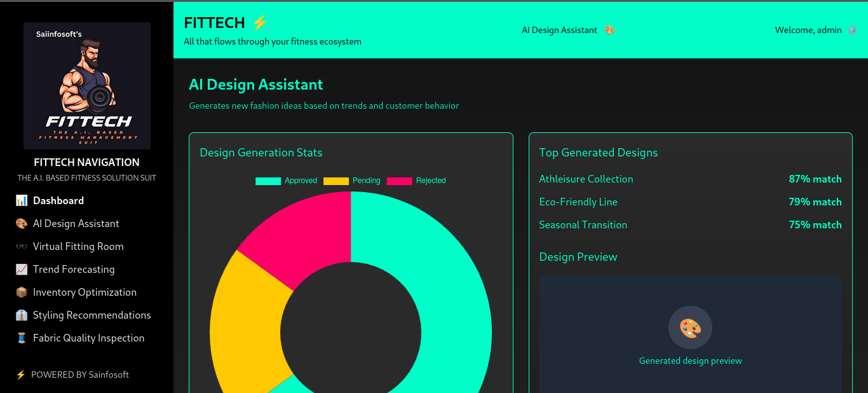Click the Fabric Quality Inspection thread icon
Screen dimensions: 868x393
coord(22,338)
